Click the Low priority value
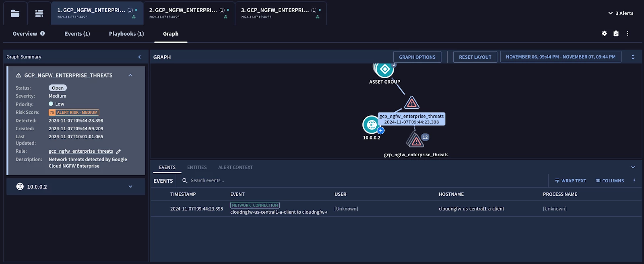The image size is (644, 264). point(60,104)
